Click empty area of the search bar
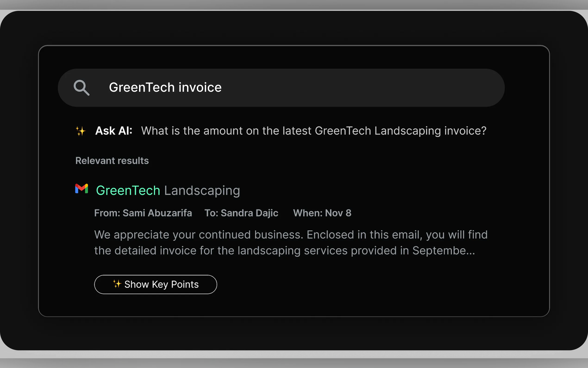The image size is (588, 368). pos(365,88)
